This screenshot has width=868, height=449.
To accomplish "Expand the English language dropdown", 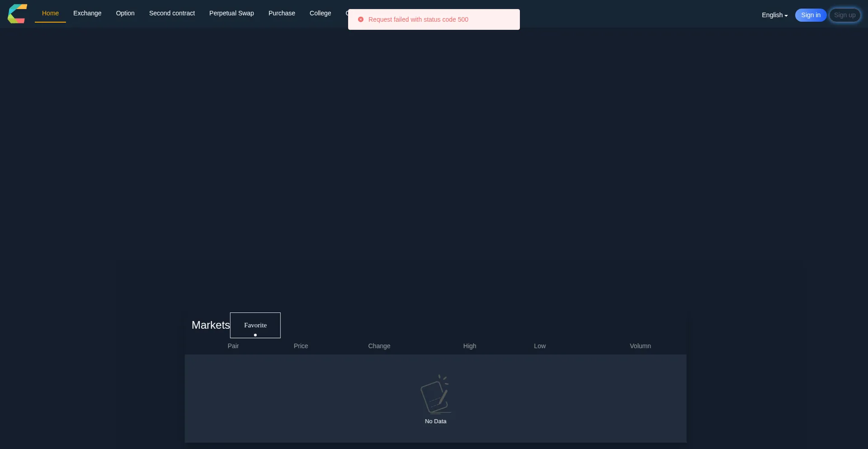I will pyautogui.click(x=774, y=15).
